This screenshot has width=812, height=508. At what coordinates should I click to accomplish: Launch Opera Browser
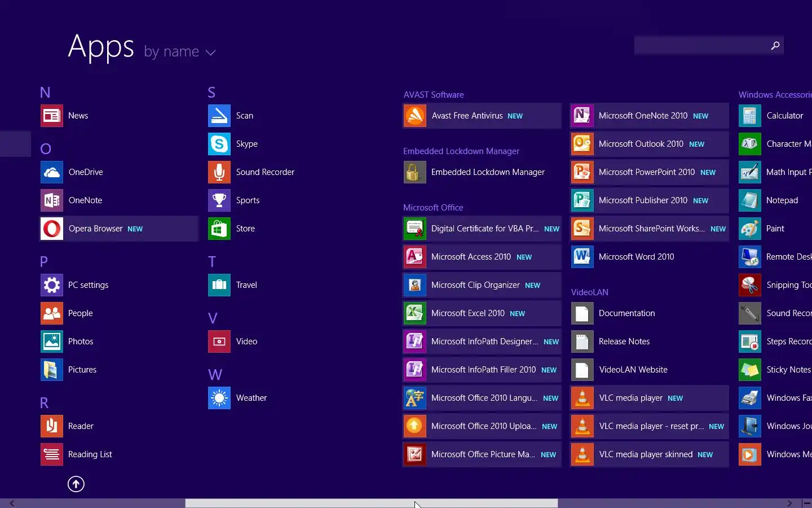[x=119, y=229]
